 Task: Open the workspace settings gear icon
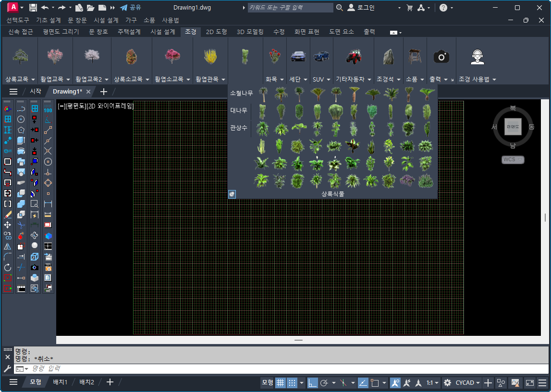[x=447, y=382]
